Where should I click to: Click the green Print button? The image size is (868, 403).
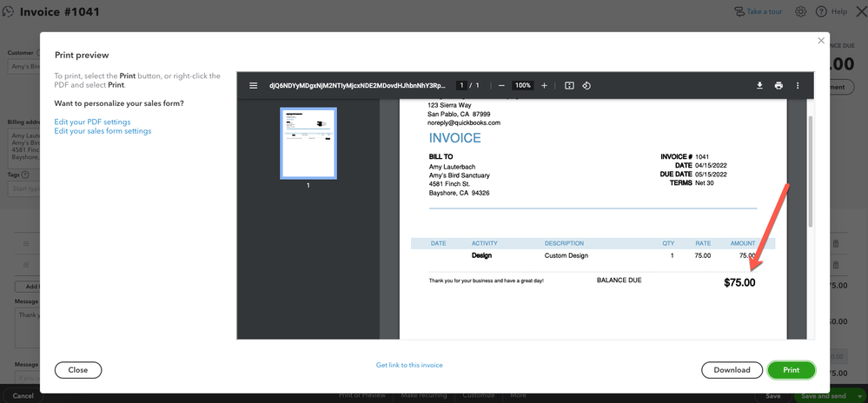[x=791, y=370]
